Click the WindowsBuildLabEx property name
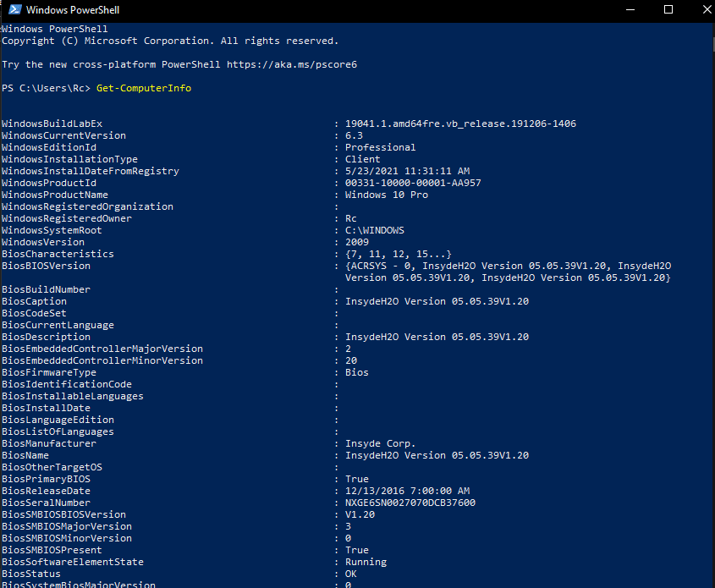Viewport: 715px width, 588px height. (52, 124)
